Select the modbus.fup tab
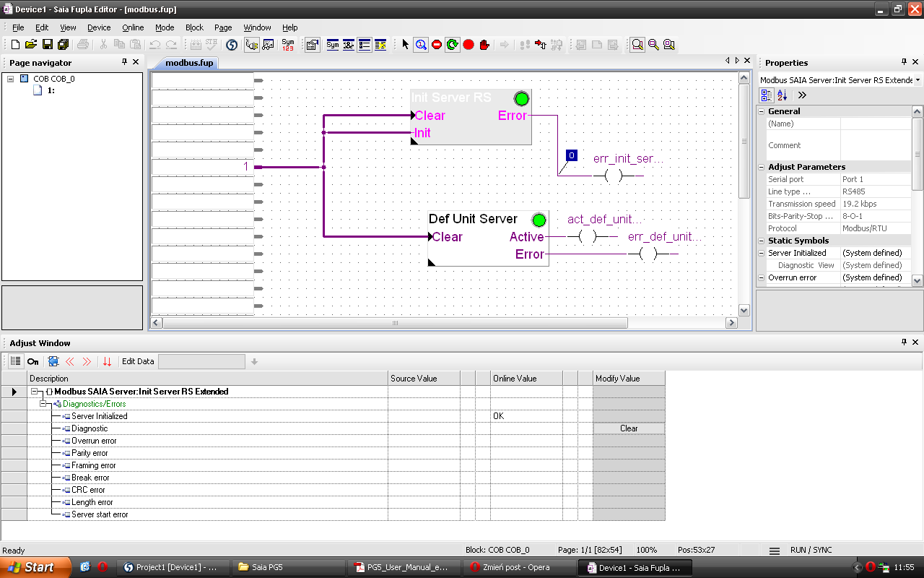Screen dimensions: 924x578 pyautogui.click(x=188, y=63)
